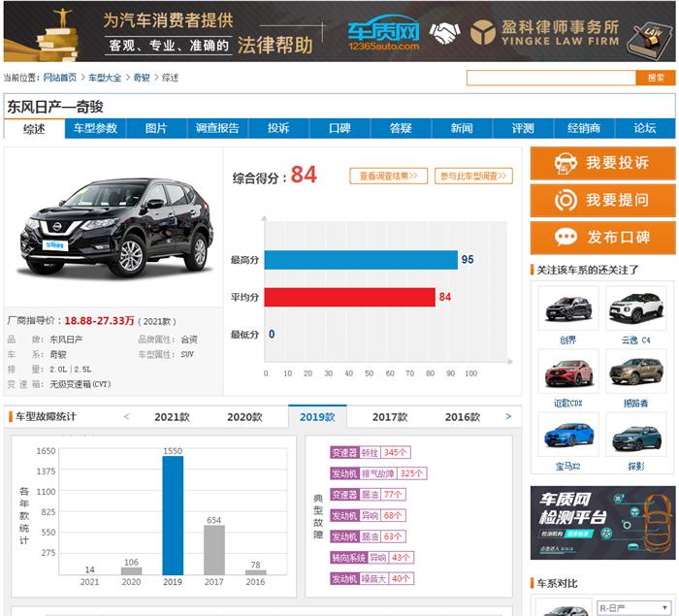Click the handshake icon in banner
The height and width of the screenshot is (616, 679).
444,33
